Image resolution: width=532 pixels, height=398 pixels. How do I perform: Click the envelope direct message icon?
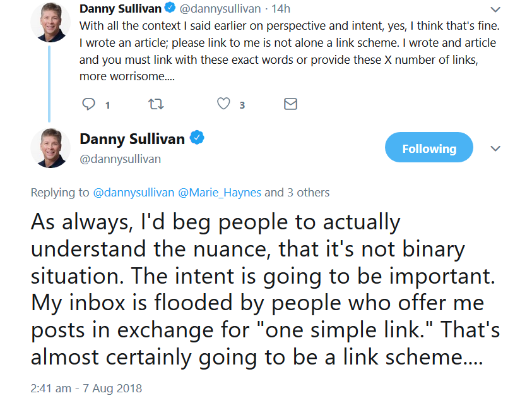pos(290,104)
